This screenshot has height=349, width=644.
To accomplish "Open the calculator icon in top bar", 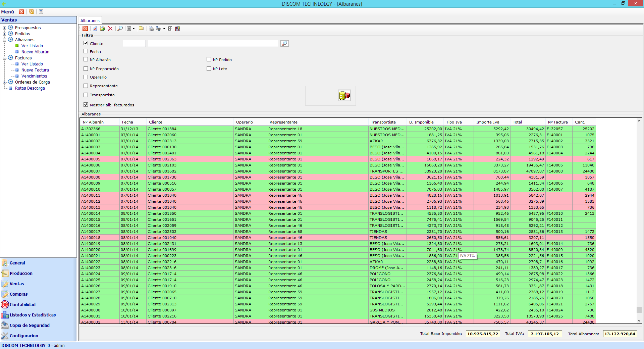I will pyautogui.click(x=41, y=12).
